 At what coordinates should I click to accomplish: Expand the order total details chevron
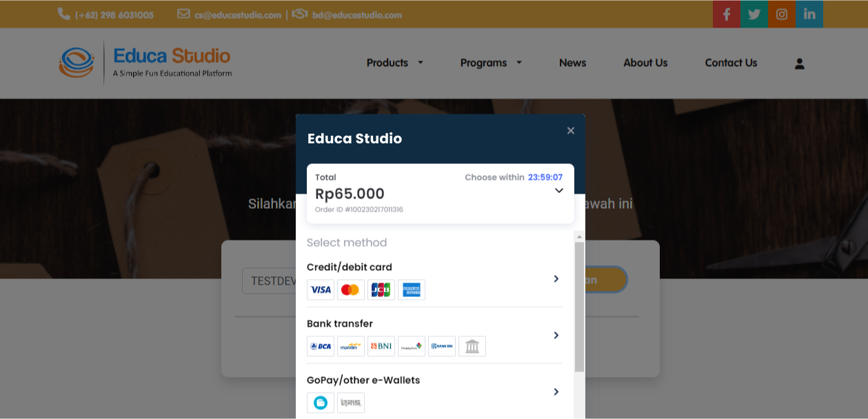[x=559, y=191]
